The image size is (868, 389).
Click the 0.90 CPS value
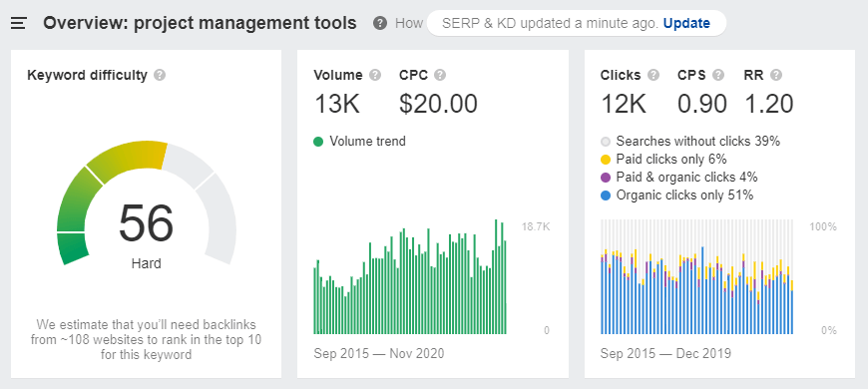pos(702,104)
